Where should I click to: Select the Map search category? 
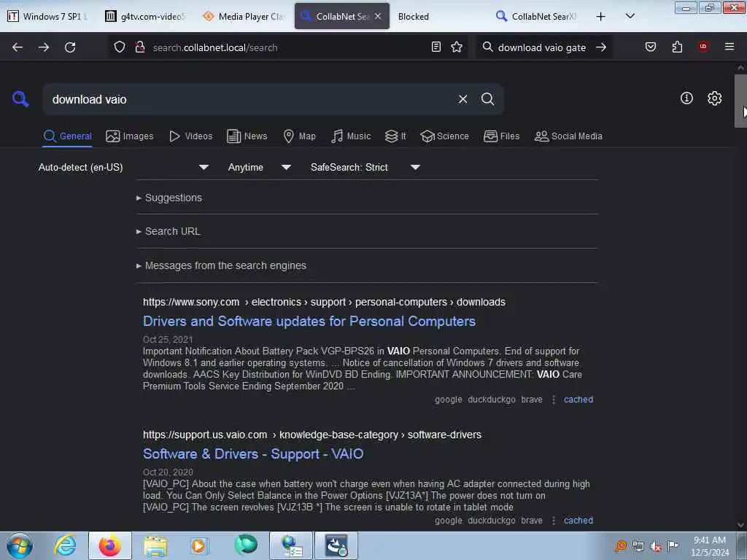(x=299, y=136)
